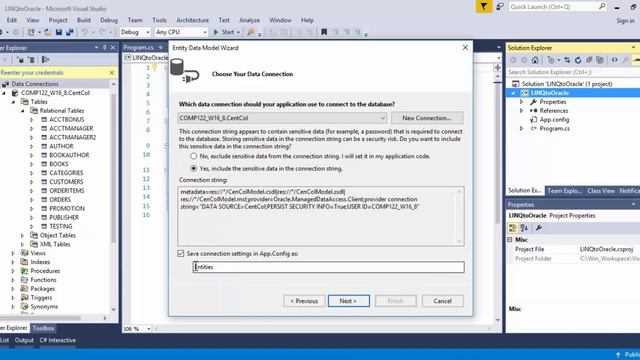
Task: Click the split editor icon above the scrollbar
Action: click(x=498, y=68)
